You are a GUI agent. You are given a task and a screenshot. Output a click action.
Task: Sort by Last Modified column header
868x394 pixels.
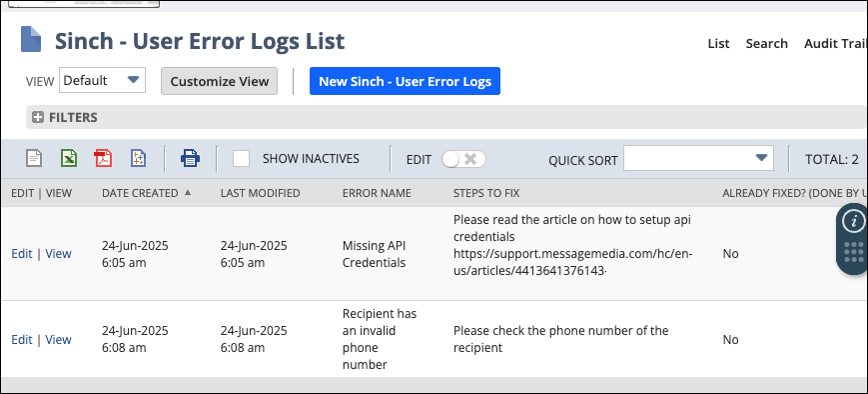pyautogui.click(x=260, y=193)
